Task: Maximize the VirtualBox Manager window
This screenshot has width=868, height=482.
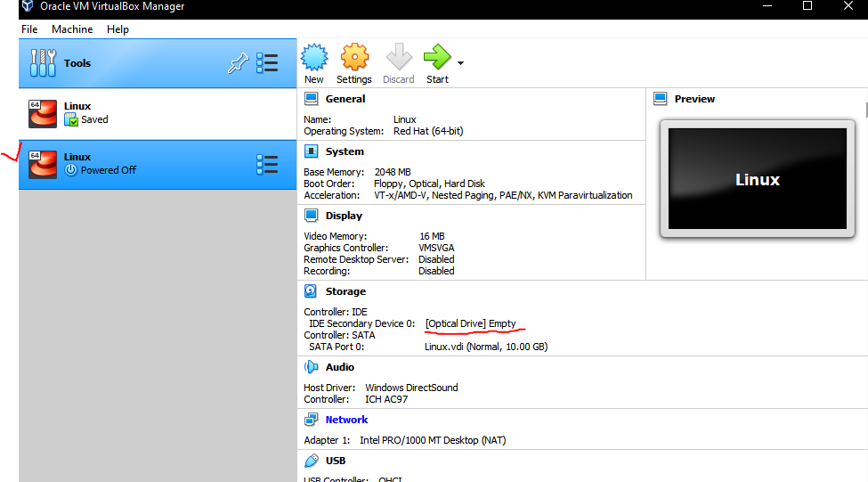Action: pos(807,6)
